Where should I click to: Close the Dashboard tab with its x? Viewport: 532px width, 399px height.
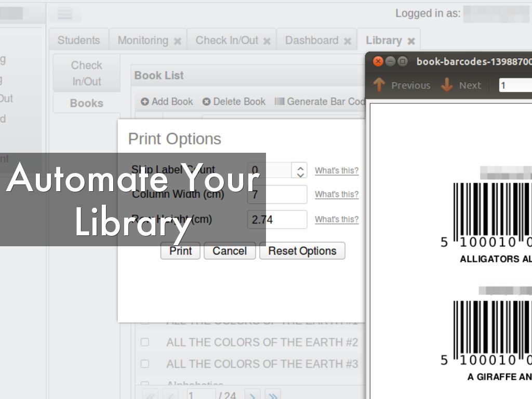[x=348, y=41]
